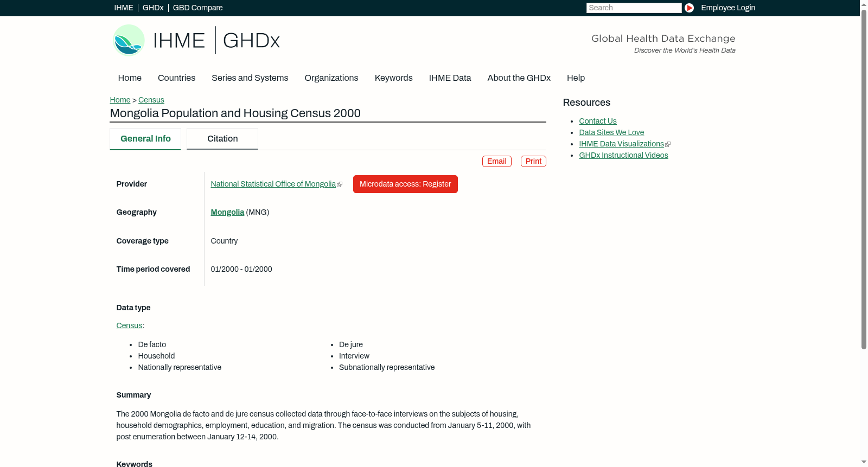Click scrollbar down arrow

pos(864,463)
